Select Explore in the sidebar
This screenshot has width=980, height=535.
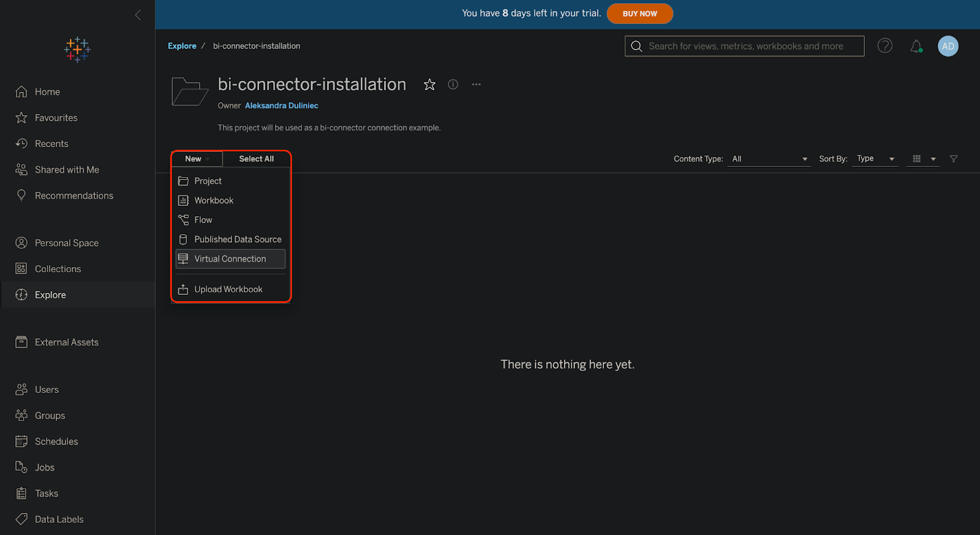pyautogui.click(x=50, y=295)
